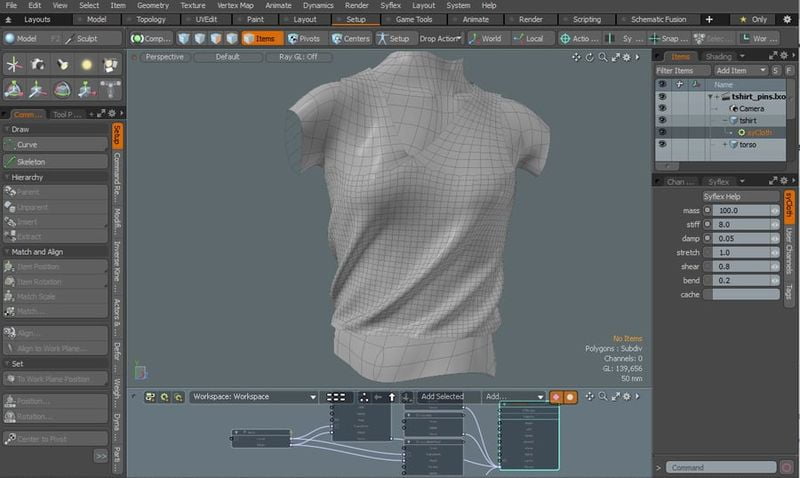Toggle Camera item visibility

[662, 108]
